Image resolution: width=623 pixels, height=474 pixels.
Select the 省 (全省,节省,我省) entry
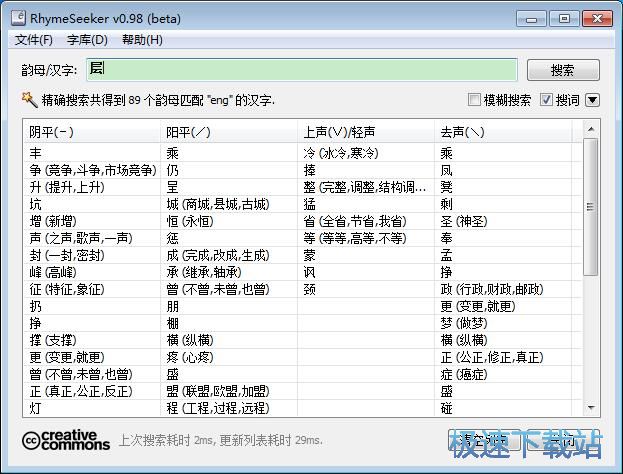click(355, 221)
